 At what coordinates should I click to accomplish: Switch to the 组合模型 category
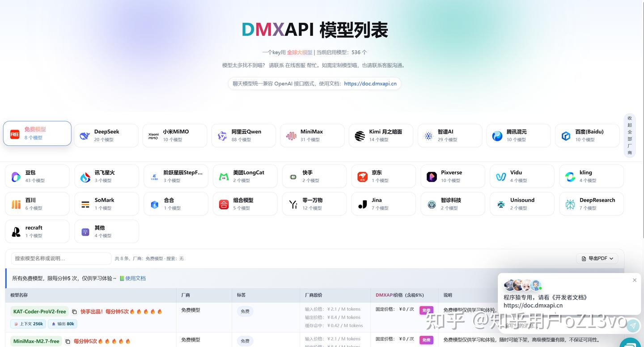(245, 204)
